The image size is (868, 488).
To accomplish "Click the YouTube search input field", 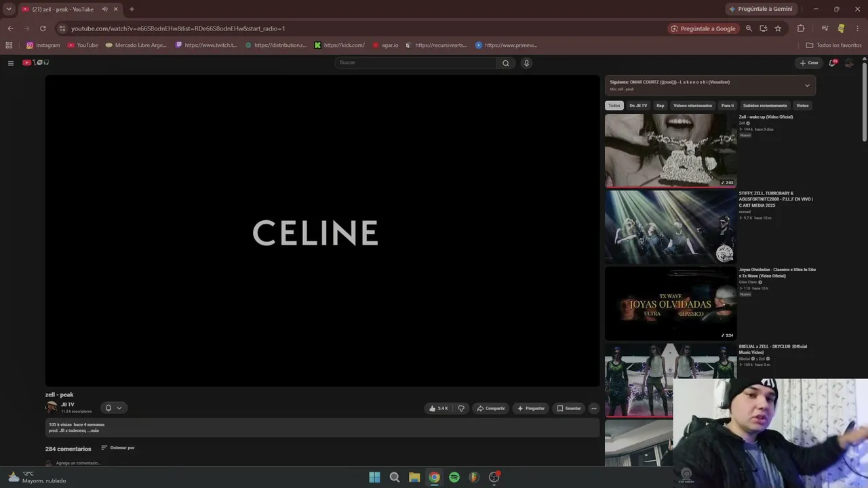I will 416,63.
